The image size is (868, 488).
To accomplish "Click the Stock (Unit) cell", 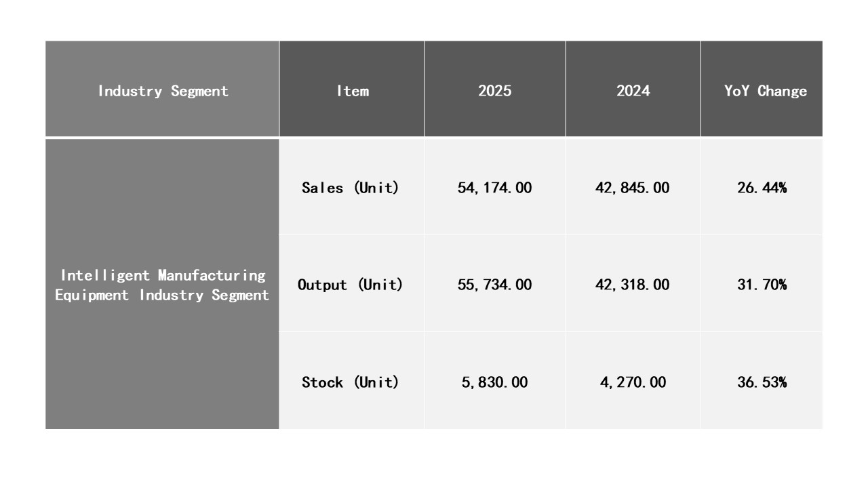I will (351, 382).
